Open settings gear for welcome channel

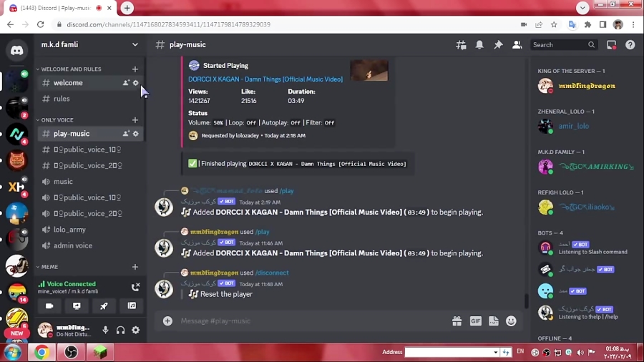click(x=135, y=83)
